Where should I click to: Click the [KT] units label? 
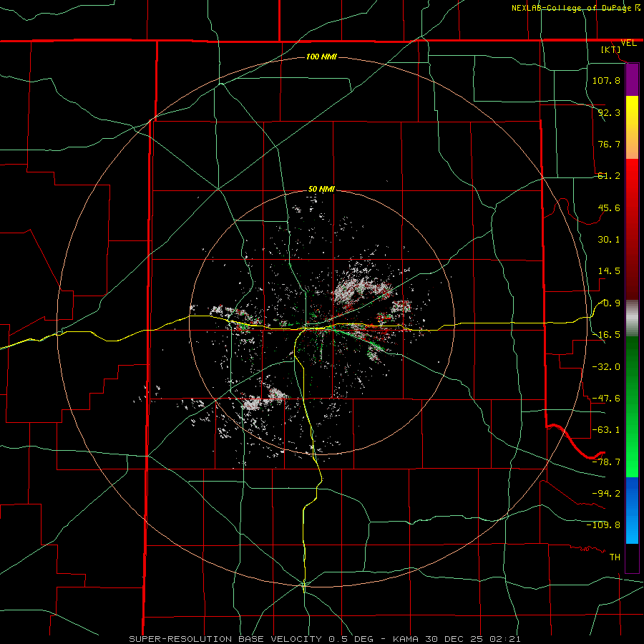click(611, 49)
